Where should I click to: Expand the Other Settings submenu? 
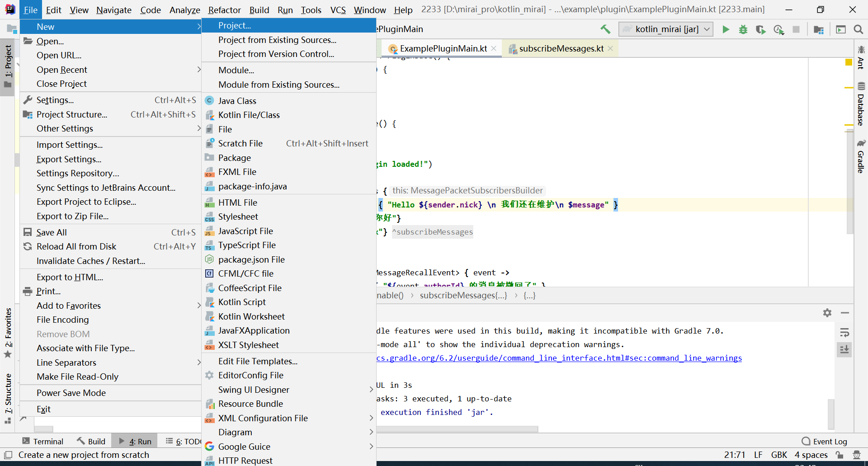[x=110, y=128]
